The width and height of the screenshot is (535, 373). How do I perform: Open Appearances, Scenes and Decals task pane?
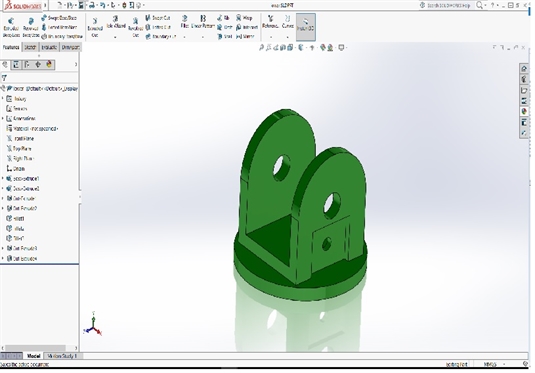click(524, 112)
